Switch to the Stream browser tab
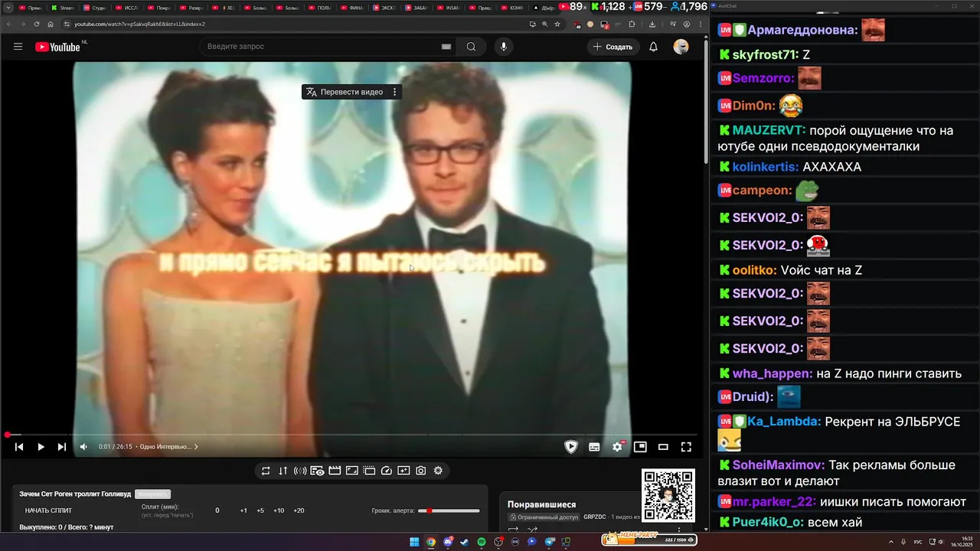This screenshot has width=980, height=551. click(61, 8)
